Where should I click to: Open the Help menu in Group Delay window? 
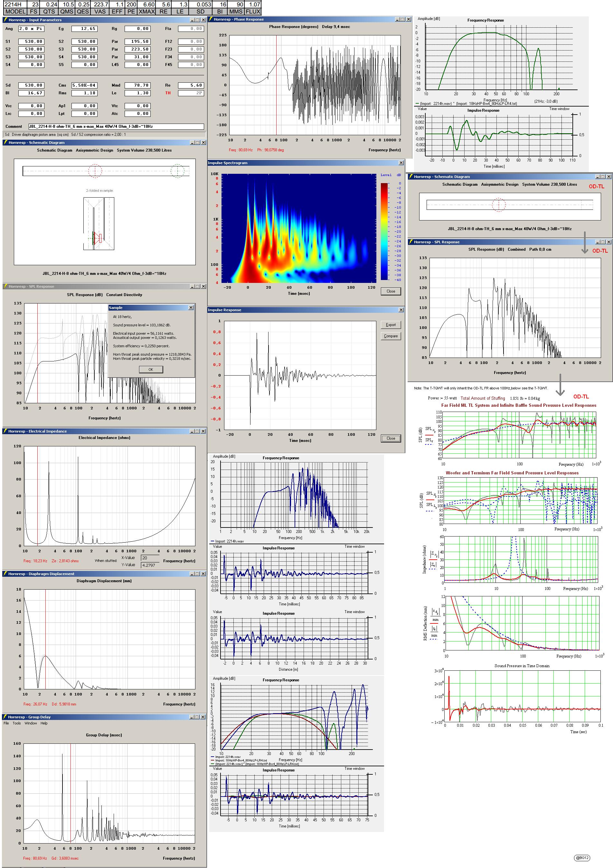coord(44,723)
